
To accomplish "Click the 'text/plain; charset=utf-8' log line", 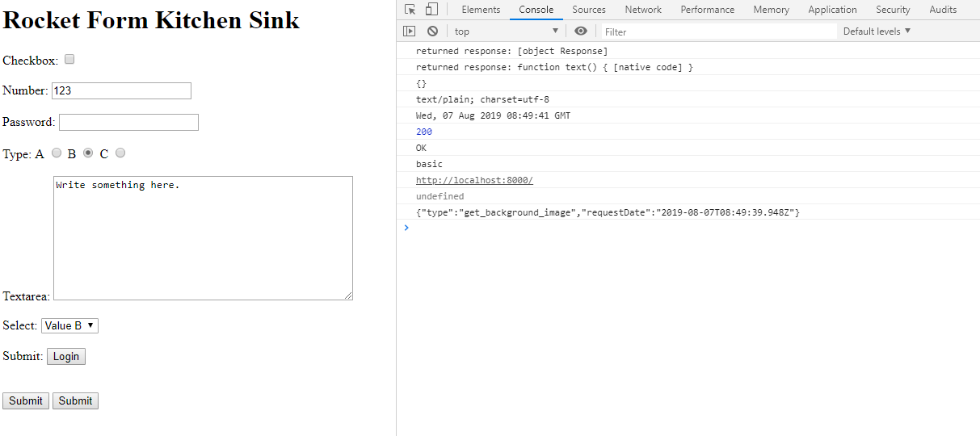I will coord(482,99).
